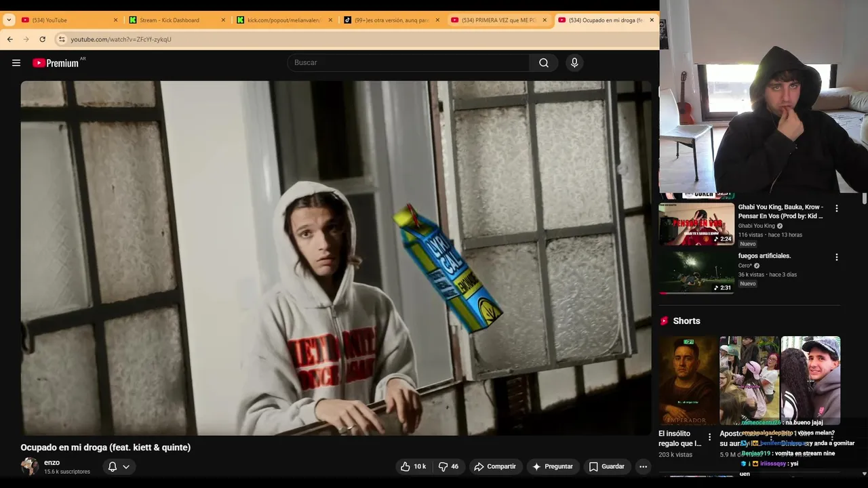Open fuegos artificiales video thumbnail
Image resolution: width=868 pixels, height=488 pixels.
[696, 272]
